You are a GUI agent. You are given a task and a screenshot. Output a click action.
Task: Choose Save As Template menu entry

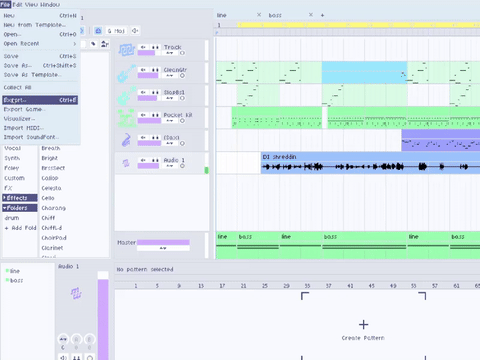coord(40,75)
